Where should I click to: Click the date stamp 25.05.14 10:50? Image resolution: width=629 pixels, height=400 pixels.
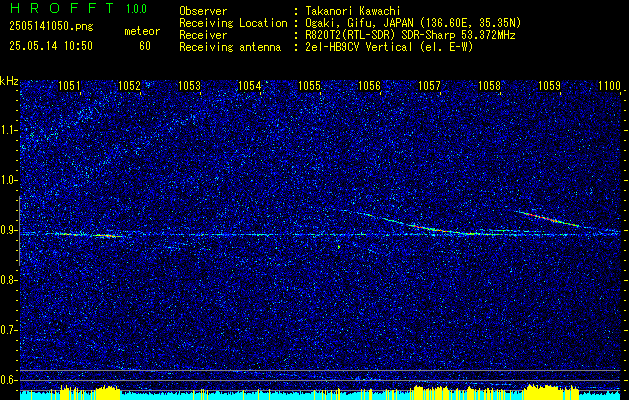[51, 46]
